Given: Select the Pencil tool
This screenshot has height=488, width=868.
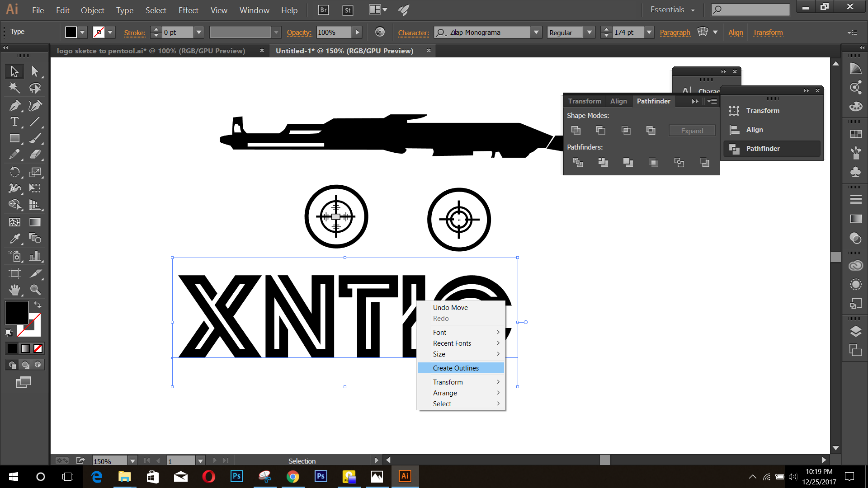Looking at the screenshot, I should 14,155.
